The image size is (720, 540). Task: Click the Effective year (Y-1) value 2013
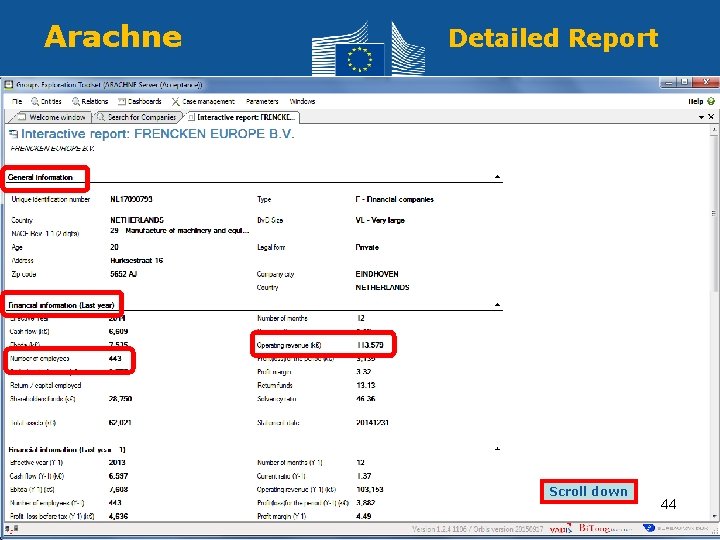117,462
